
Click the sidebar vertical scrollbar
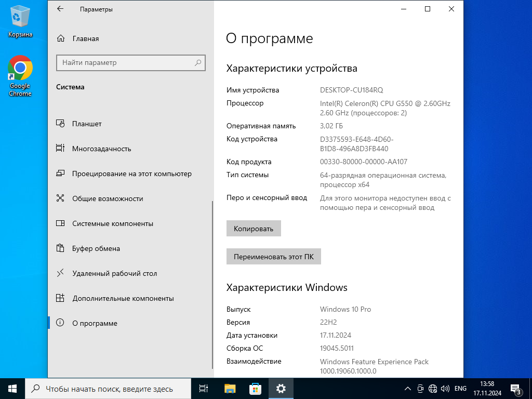(x=212, y=285)
